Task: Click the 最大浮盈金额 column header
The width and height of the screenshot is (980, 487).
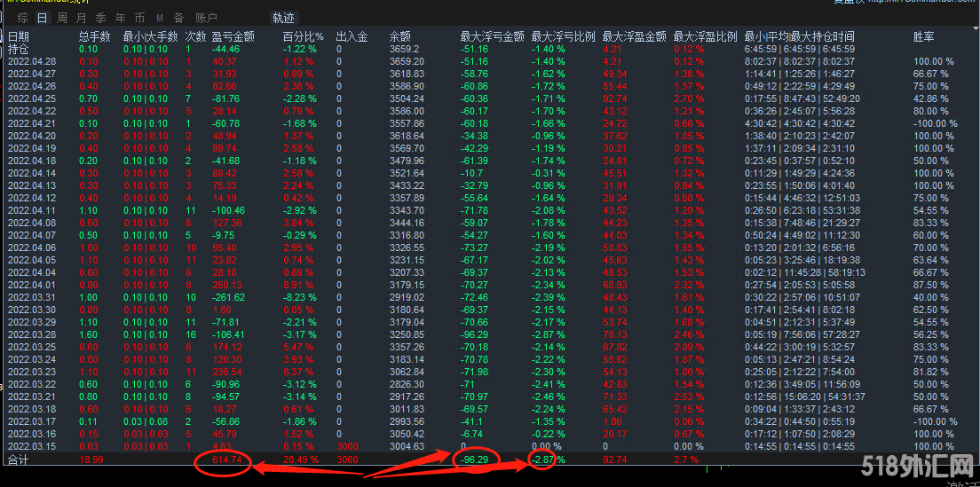Action: 635,37
